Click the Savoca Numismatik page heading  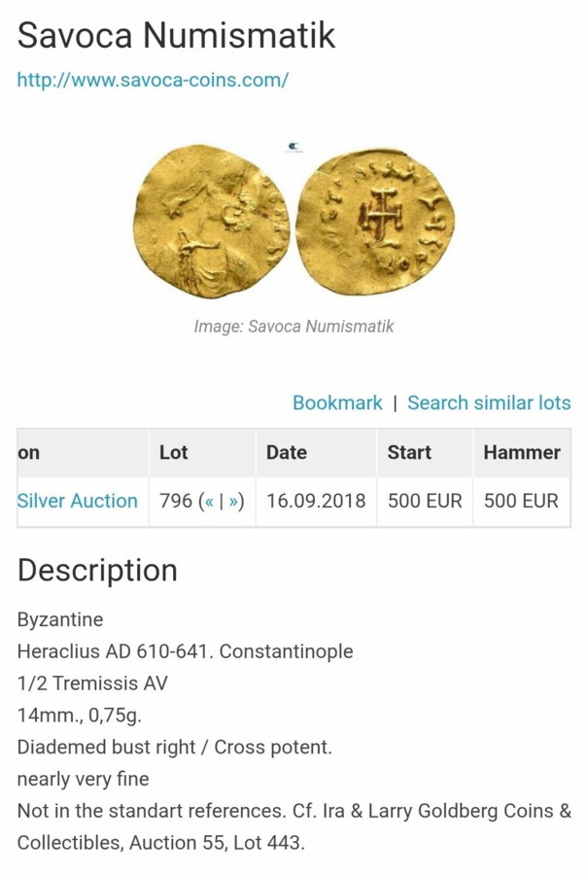click(176, 35)
